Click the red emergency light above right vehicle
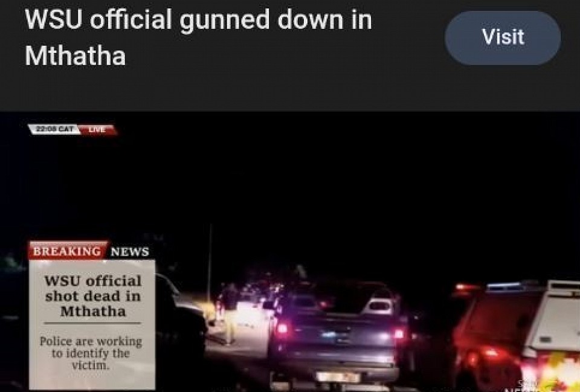Viewport: 580px width, 392px height. tap(465, 288)
